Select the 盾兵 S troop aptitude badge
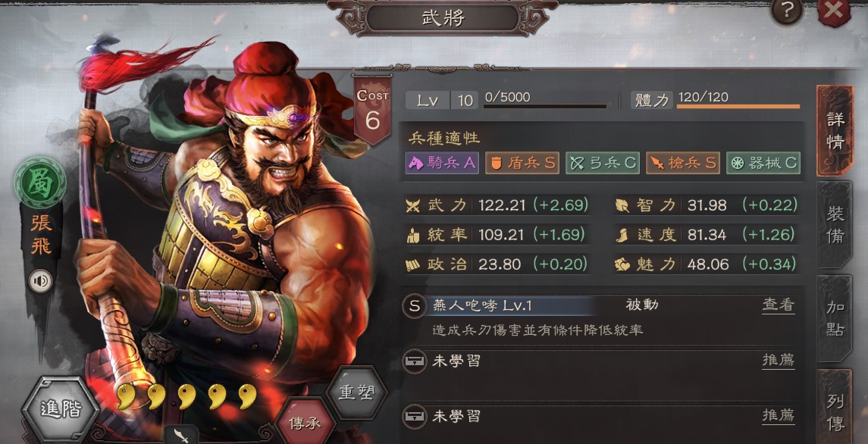This screenshot has width=868, height=444. (x=522, y=163)
